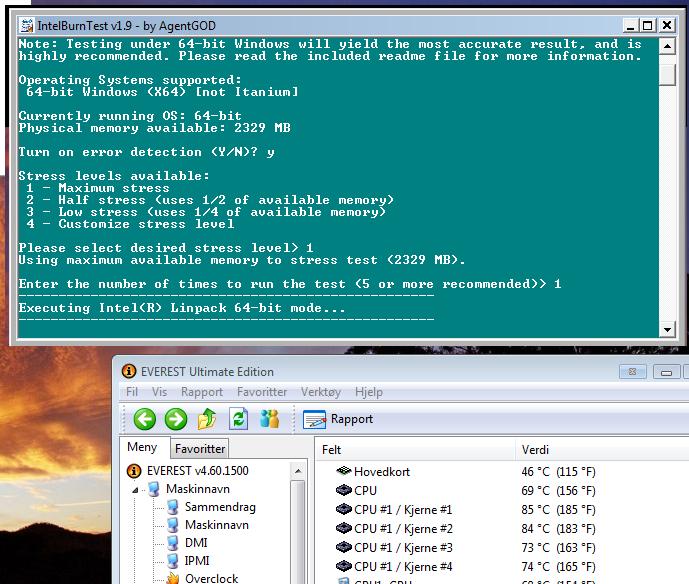Click the 'Physical memory available: 2329 MB' line
689x584 pixels.
coord(154,128)
